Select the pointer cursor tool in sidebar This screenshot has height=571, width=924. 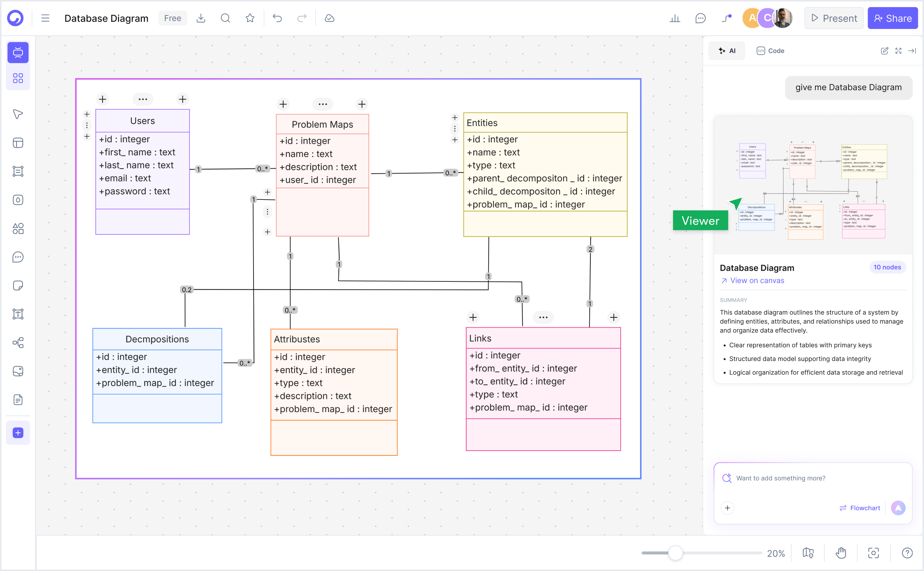pyautogui.click(x=18, y=114)
